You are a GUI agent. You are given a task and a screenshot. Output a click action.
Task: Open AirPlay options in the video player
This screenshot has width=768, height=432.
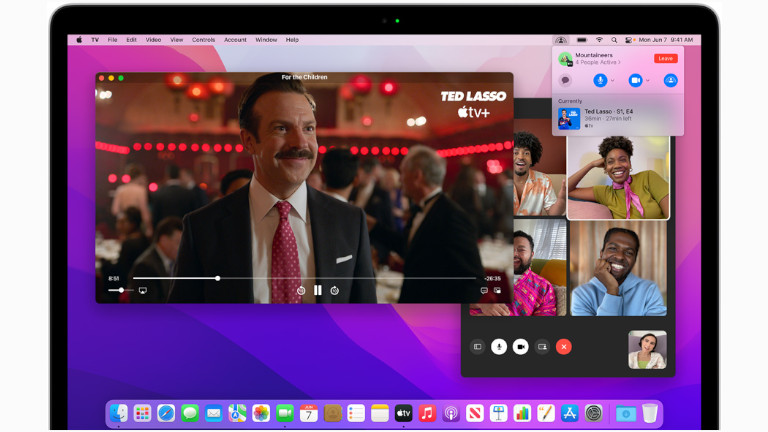pyautogui.click(x=143, y=290)
